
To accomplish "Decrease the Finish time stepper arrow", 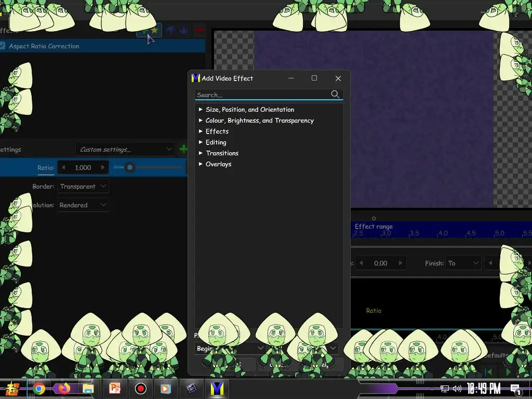I will click(490, 263).
